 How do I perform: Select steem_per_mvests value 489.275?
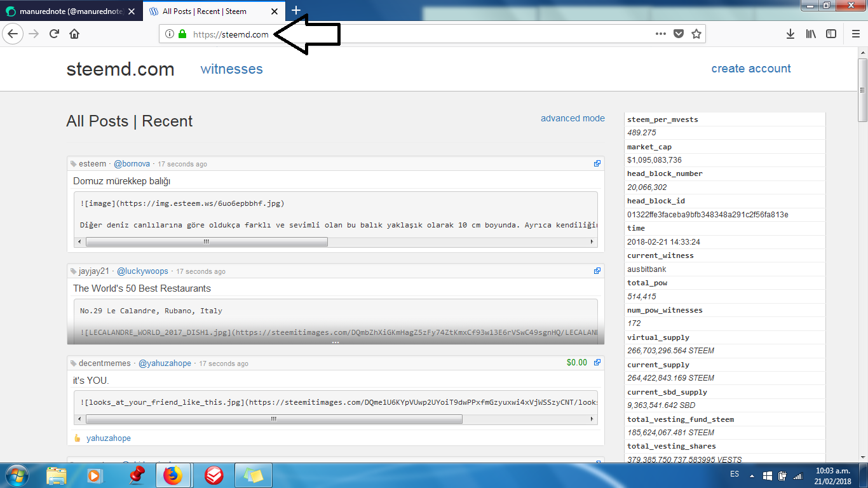[642, 133]
